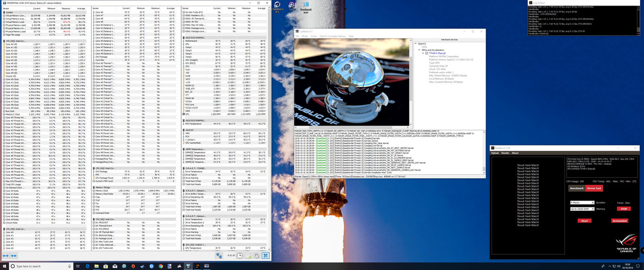644x270 pixels.
Task: Select the Vcore sensor row in HWiNFO
Action: click(225, 69)
